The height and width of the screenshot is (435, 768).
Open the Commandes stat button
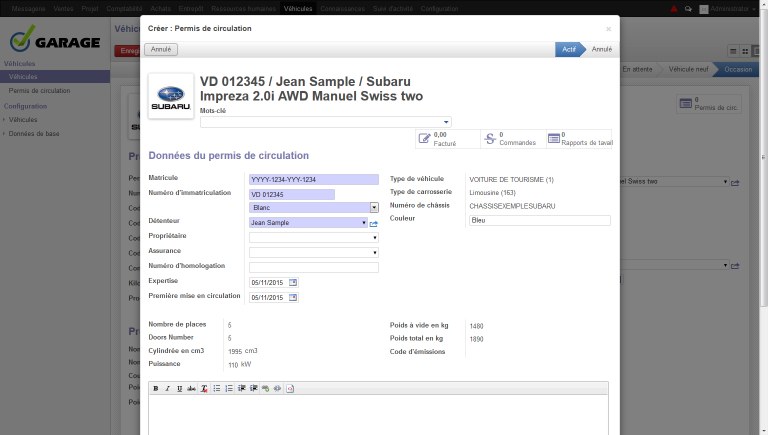[512, 139]
